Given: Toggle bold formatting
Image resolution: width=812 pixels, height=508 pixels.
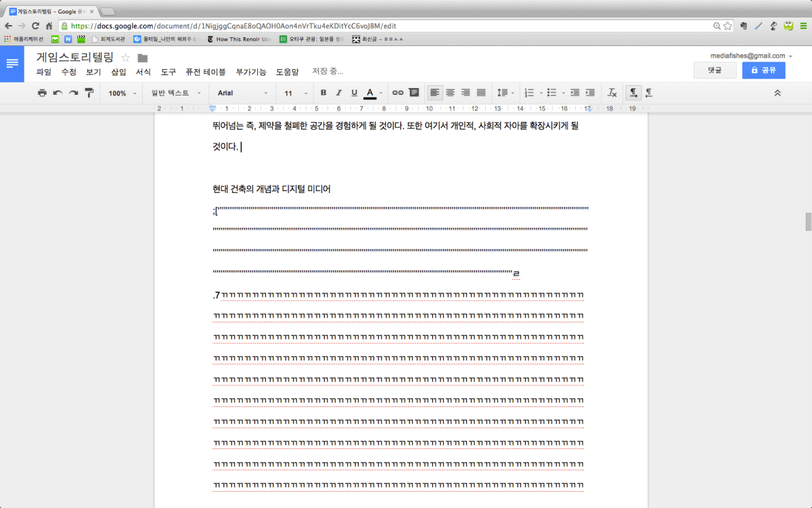Looking at the screenshot, I should coord(323,93).
